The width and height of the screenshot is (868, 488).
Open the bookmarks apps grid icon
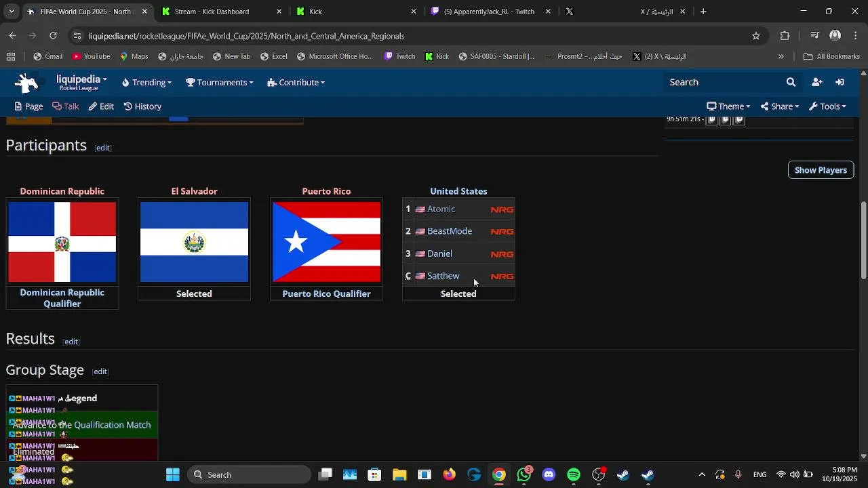point(11,56)
